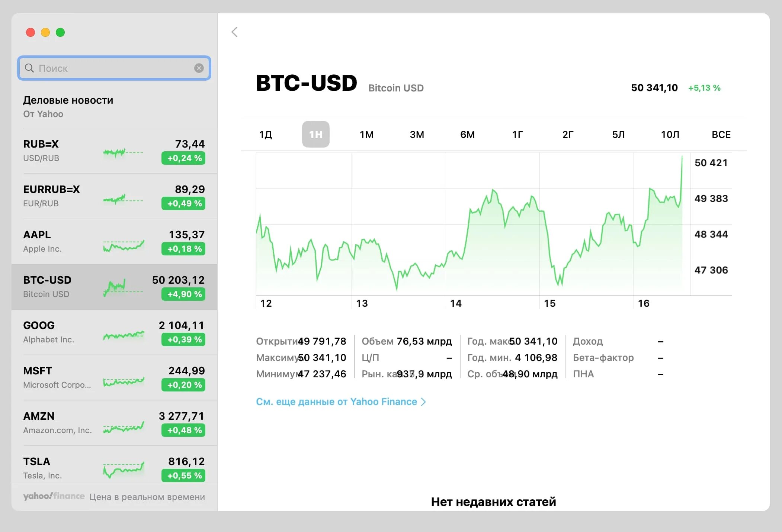The image size is (782, 532).
Task: Toggle the +4,90 % badge for BTC-USD
Action: coord(183,294)
